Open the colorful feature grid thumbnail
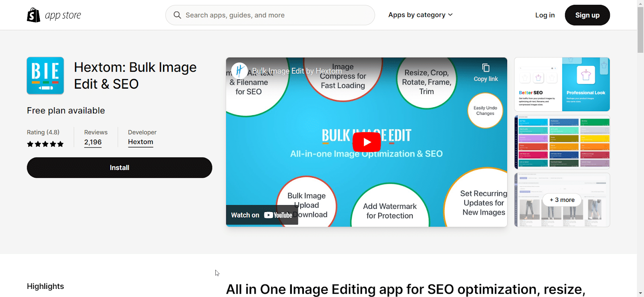 pos(562,142)
